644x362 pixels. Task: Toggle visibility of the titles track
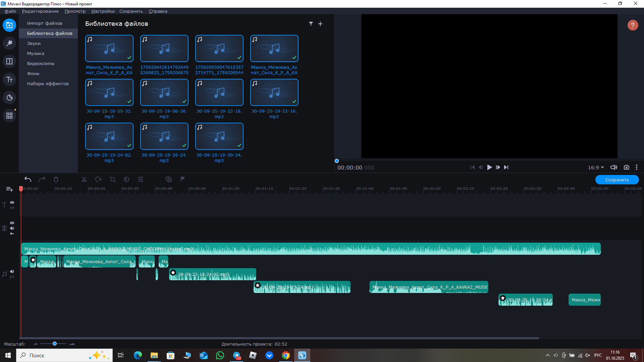coord(12,202)
